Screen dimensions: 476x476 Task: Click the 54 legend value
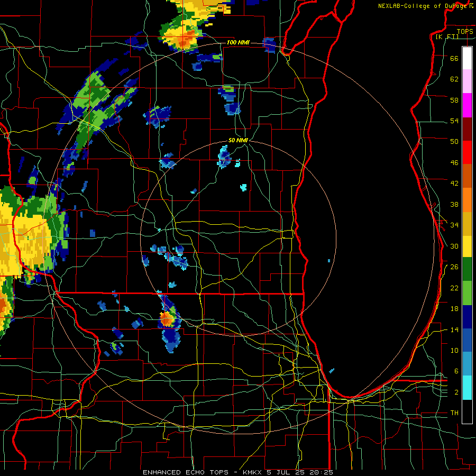454,121
